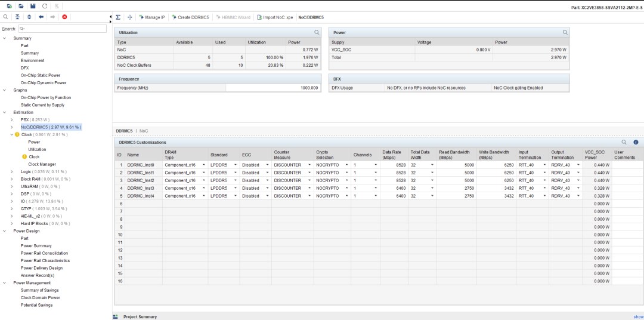Save the project with the floppy disk icon
This screenshot has height=320, width=644.
(x=33, y=6)
